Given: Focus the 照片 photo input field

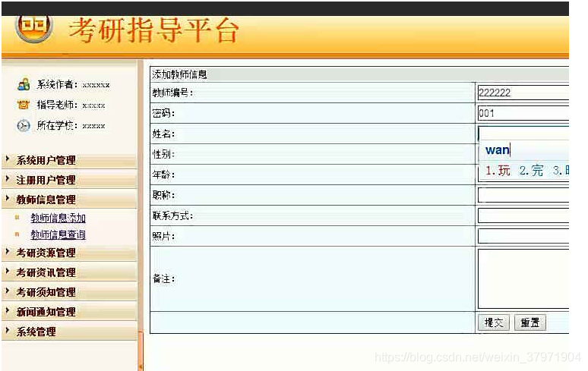Looking at the screenshot, I should click(523, 236).
